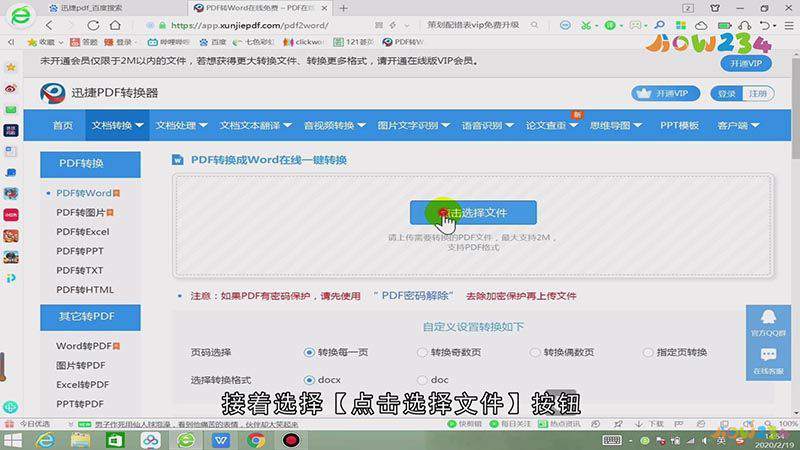Click the browser search box field

click(473, 25)
